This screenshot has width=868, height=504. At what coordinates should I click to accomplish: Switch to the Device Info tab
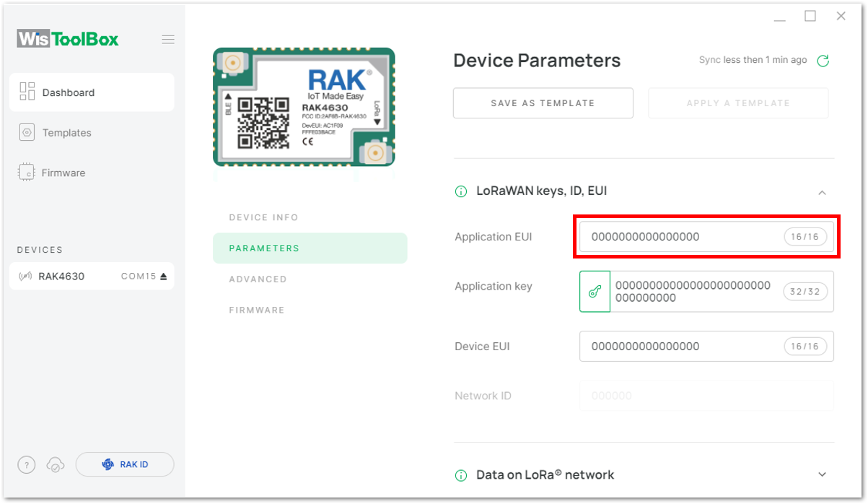263,217
